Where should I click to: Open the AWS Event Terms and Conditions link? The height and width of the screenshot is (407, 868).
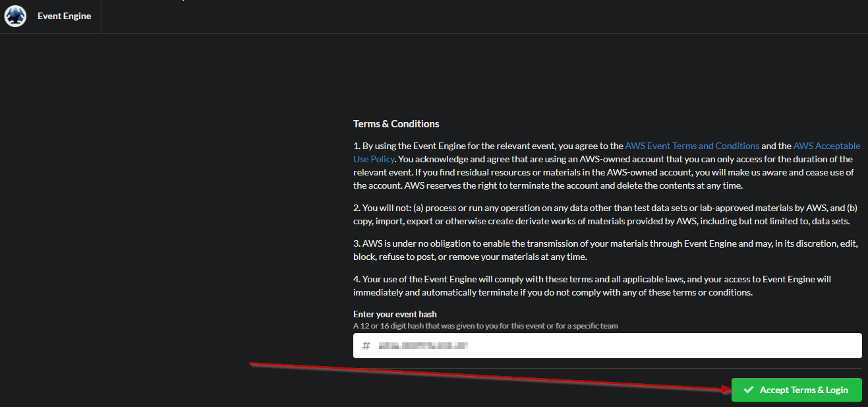tap(692, 146)
